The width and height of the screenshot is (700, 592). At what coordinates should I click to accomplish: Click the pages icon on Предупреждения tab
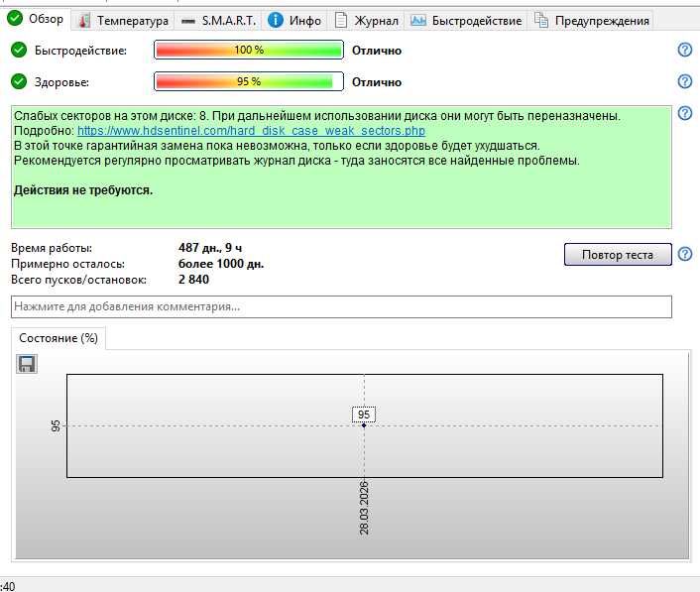click(541, 20)
